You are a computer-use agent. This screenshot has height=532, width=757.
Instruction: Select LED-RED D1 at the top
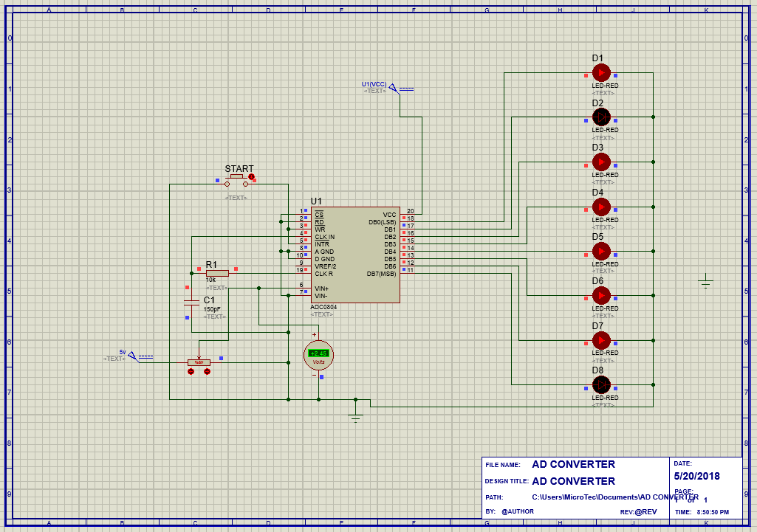pyautogui.click(x=601, y=72)
